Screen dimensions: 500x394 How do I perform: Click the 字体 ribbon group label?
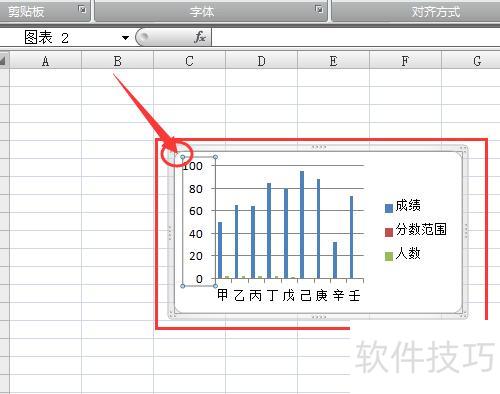[202, 12]
